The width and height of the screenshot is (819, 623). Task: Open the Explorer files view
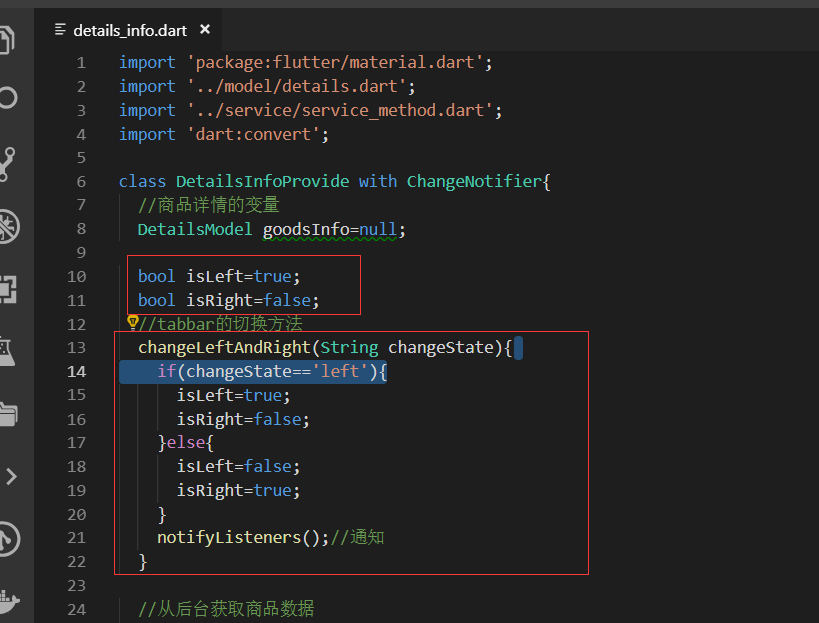(x=7, y=40)
